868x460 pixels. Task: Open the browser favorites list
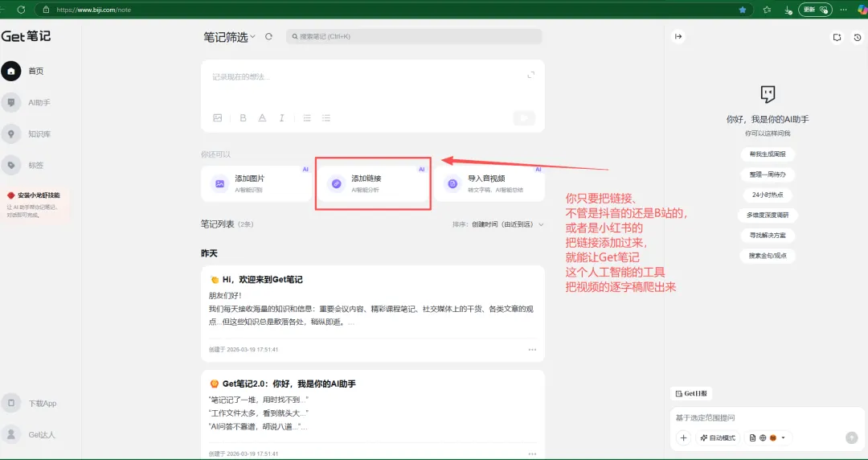[x=767, y=10]
